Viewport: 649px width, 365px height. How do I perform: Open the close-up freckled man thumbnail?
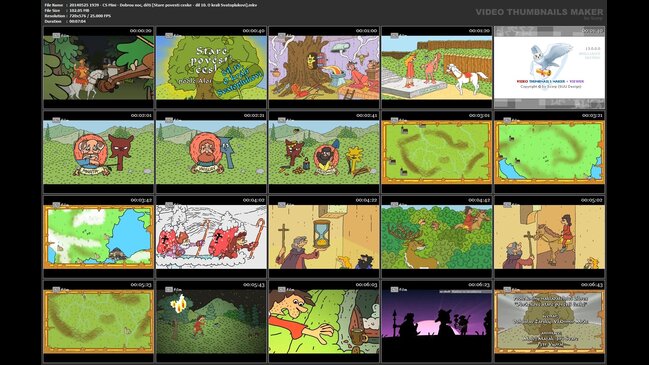[x=324, y=322]
